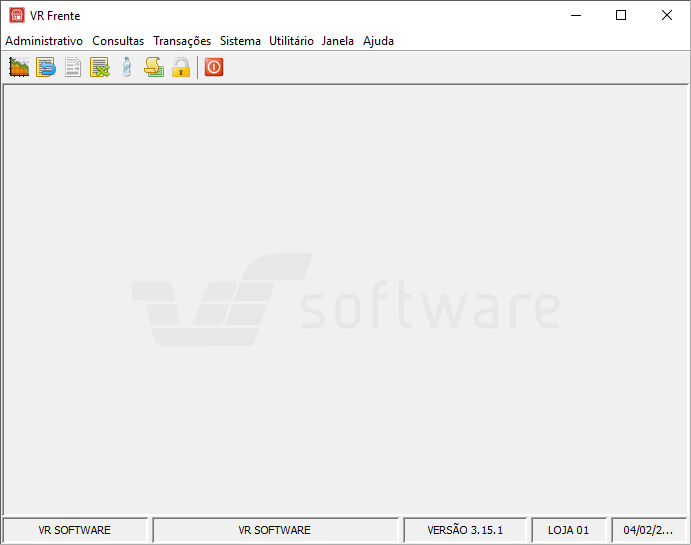Open the Janela menu
This screenshot has width=691, height=545.
pos(338,41)
